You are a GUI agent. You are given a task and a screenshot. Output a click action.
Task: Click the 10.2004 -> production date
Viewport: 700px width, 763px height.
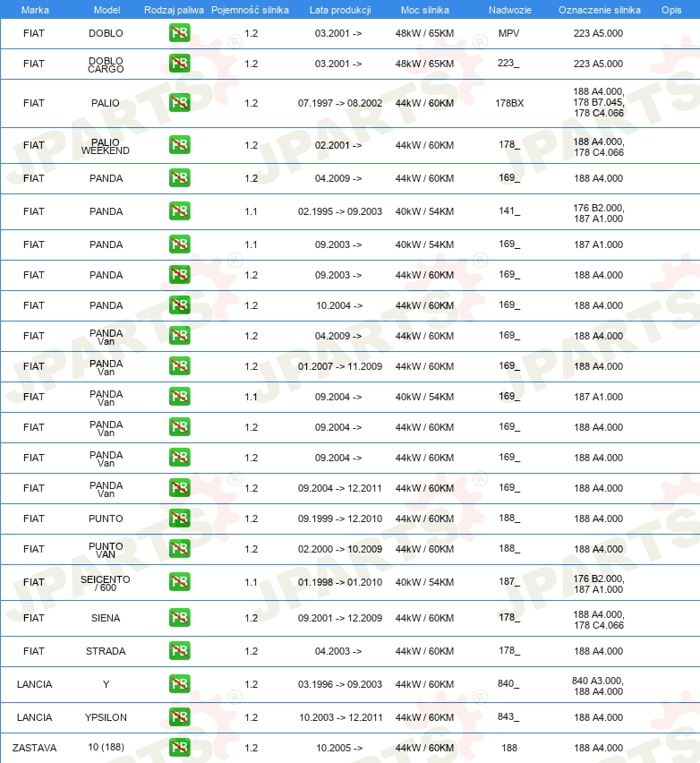click(339, 305)
